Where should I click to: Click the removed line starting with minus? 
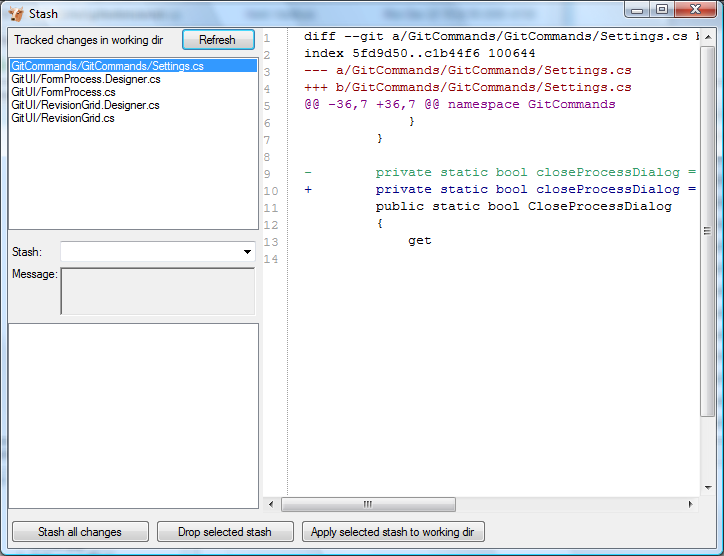coord(500,173)
